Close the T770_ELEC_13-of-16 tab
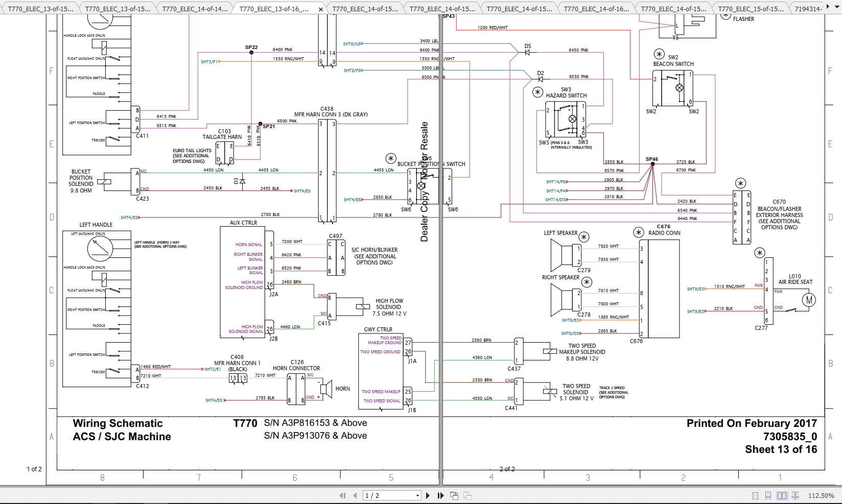This screenshot has width=842, height=504. tap(320, 9)
